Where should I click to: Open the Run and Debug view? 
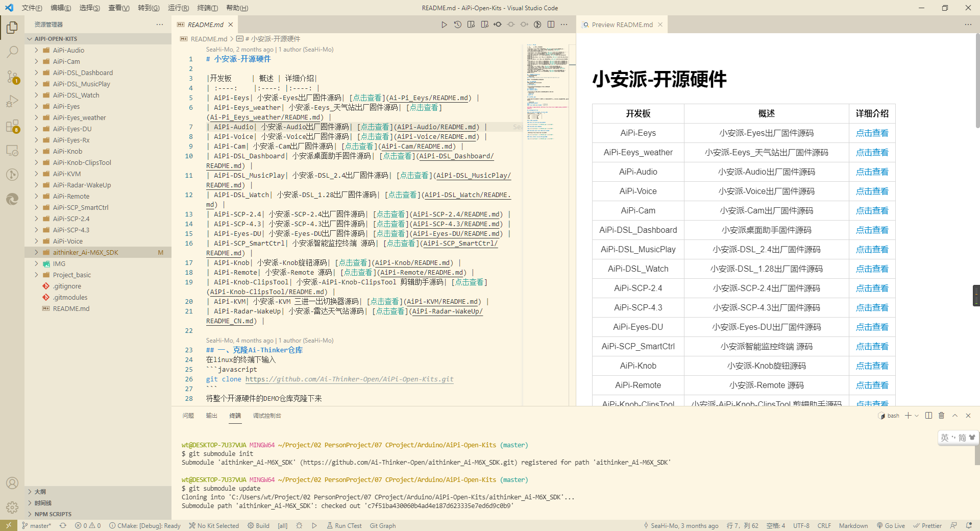(12, 101)
